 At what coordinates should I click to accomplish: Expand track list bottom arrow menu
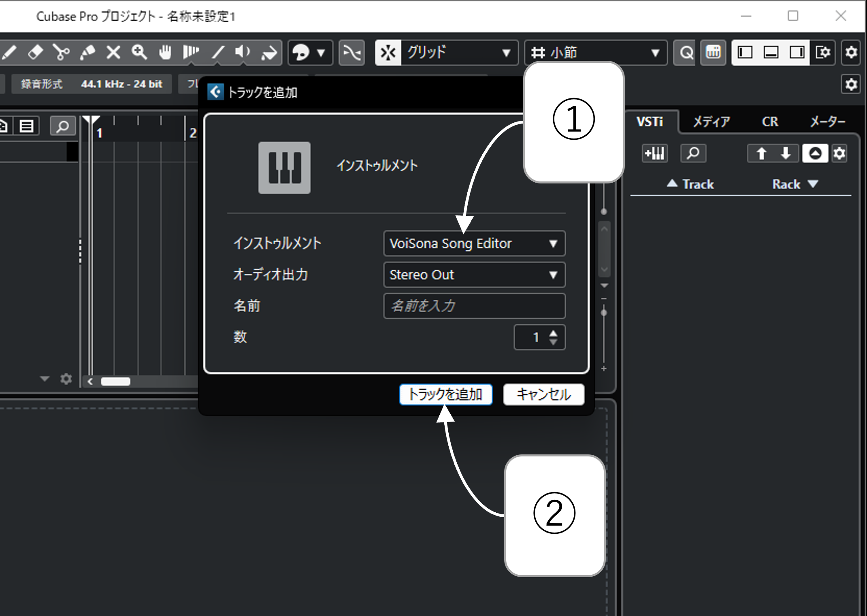[x=45, y=379]
